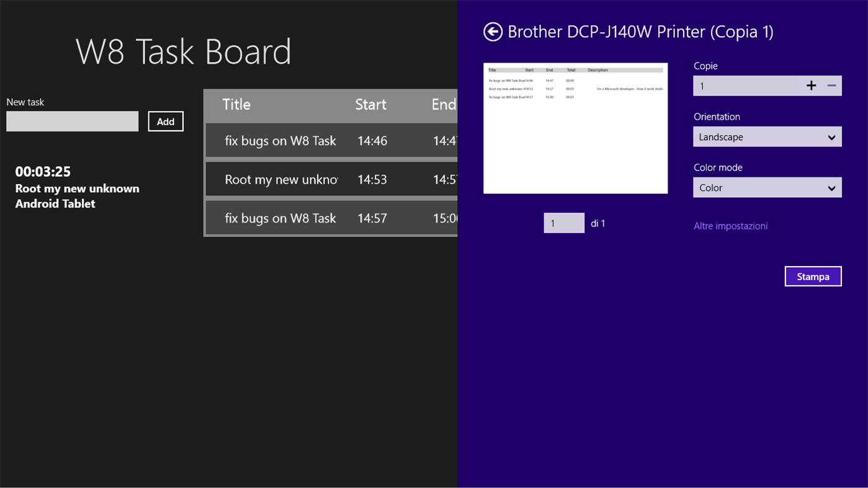This screenshot has width=868, height=488.
Task: Select the running timer 00:03:25 entry
Action: tap(76, 186)
